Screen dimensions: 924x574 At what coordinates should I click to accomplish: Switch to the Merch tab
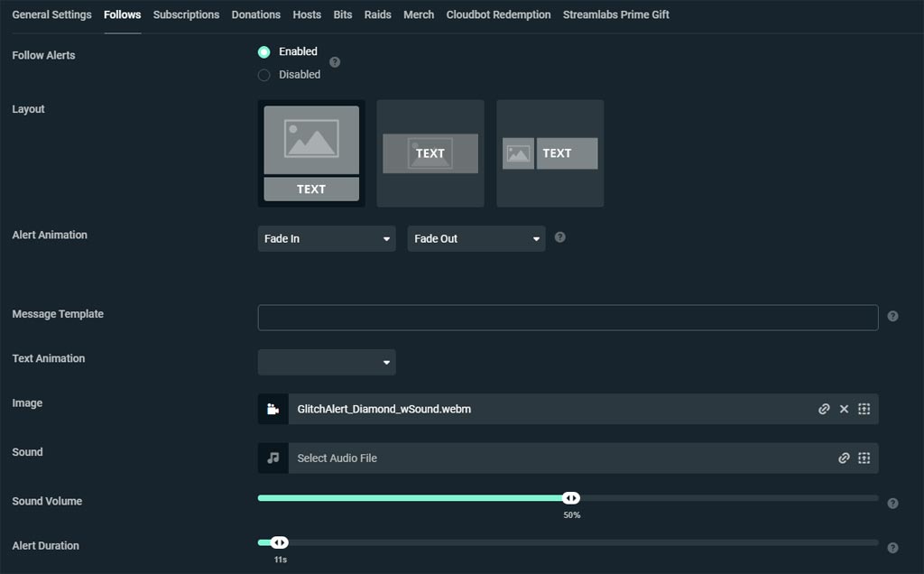point(419,14)
